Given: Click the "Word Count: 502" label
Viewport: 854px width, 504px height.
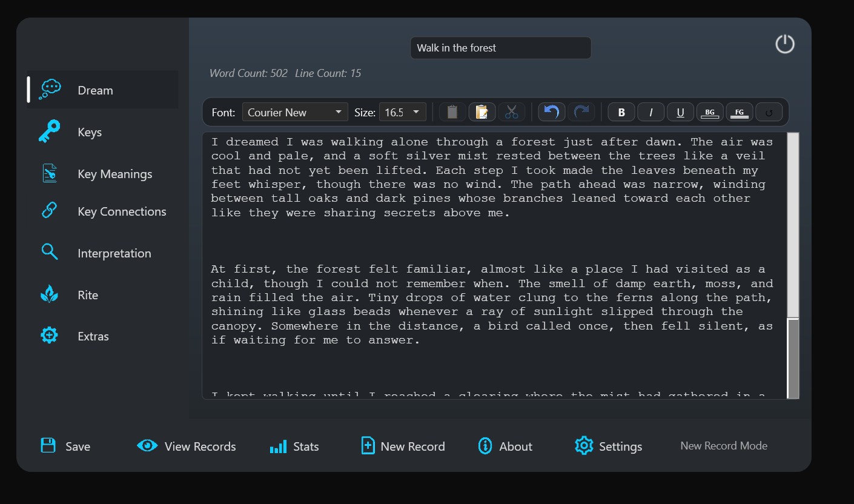Looking at the screenshot, I should [x=248, y=73].
